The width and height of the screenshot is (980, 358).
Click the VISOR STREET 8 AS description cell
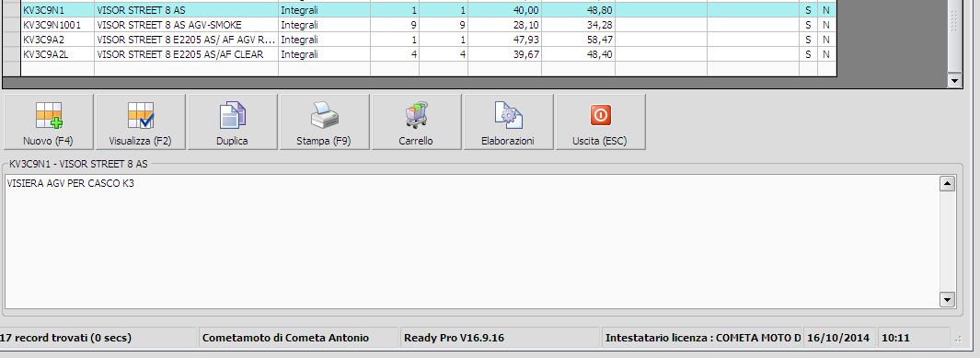[x=186, y=10]
